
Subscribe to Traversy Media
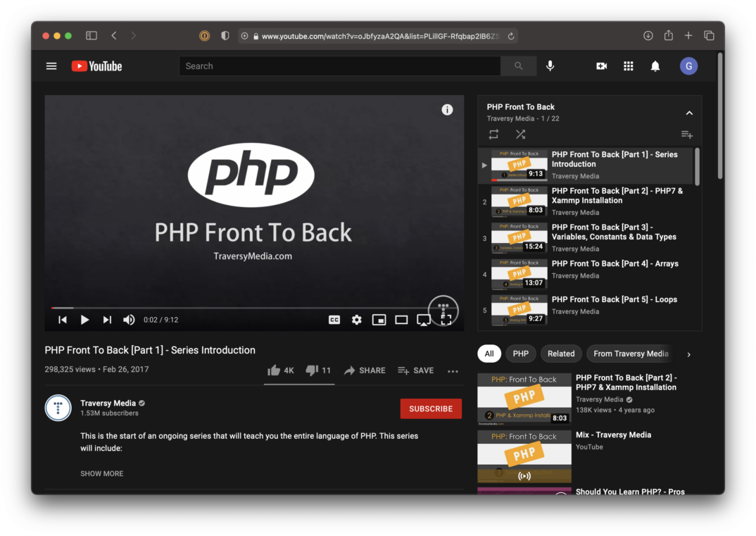[431, 409]
